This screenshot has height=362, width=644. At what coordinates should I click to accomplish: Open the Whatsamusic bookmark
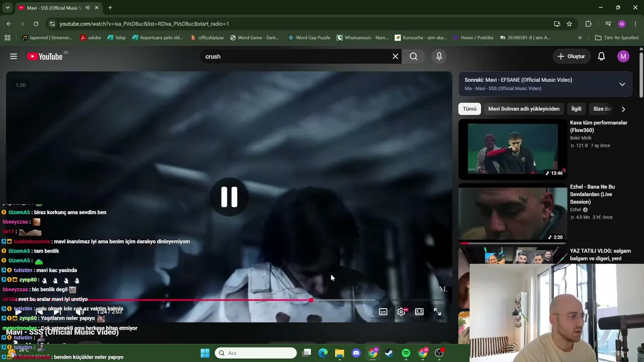[363, 38]
